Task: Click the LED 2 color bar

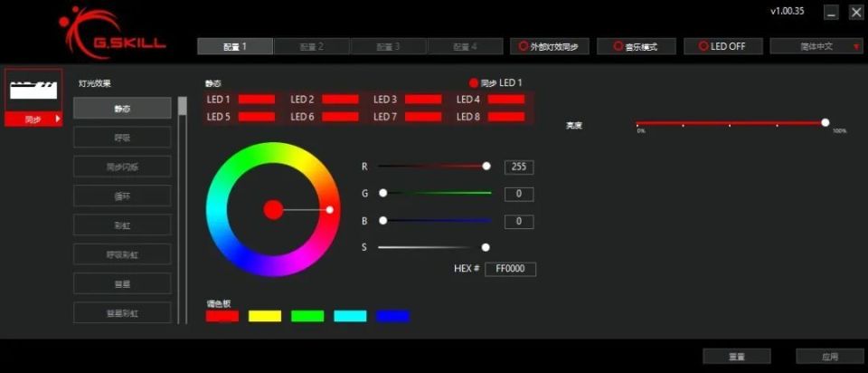Action: click(x=340, y=100)
